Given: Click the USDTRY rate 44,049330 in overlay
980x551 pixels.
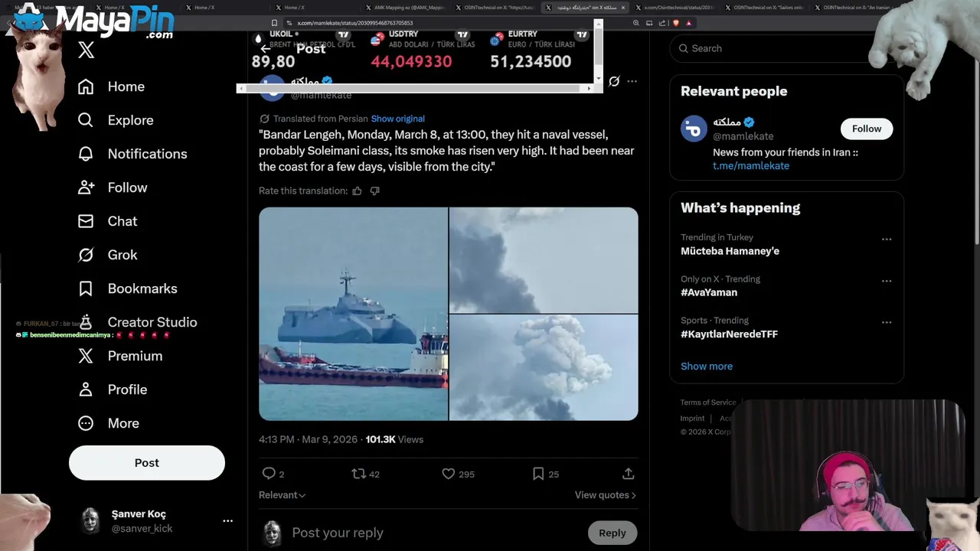Looking at the screenshot, I should [411, 62].
